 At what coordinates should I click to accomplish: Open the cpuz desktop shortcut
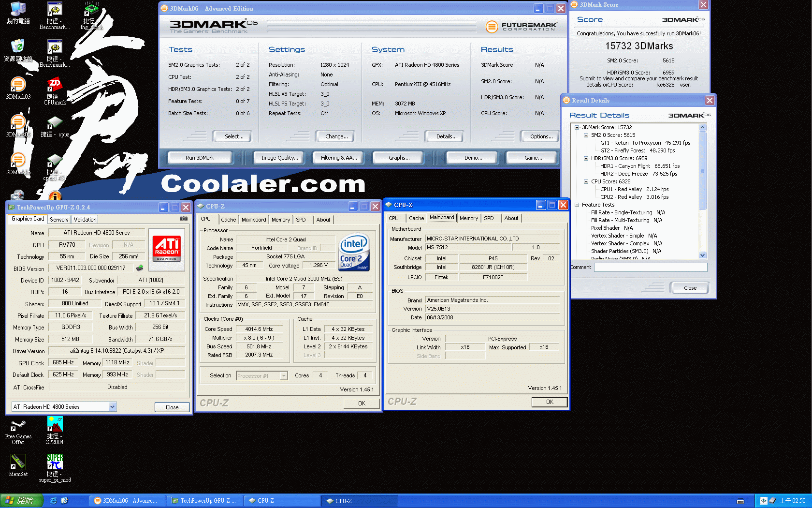pyautogui.click(x=55, y=126)
